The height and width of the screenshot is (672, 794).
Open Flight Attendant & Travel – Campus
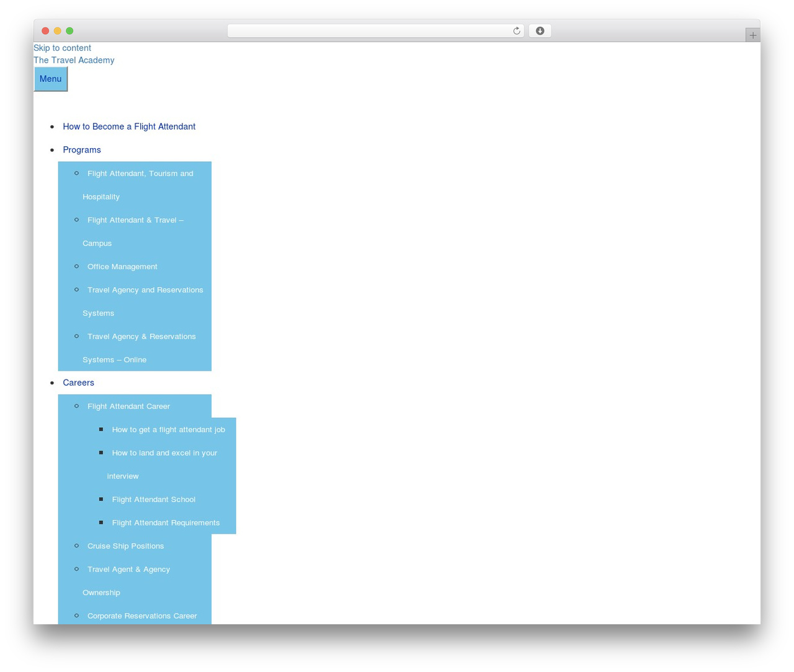pyautogui.click(x=133, y=231)
